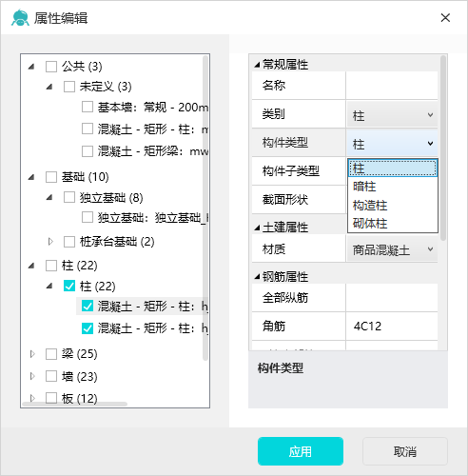Click the tree panel horizontal scrollbar

[75, 404]
